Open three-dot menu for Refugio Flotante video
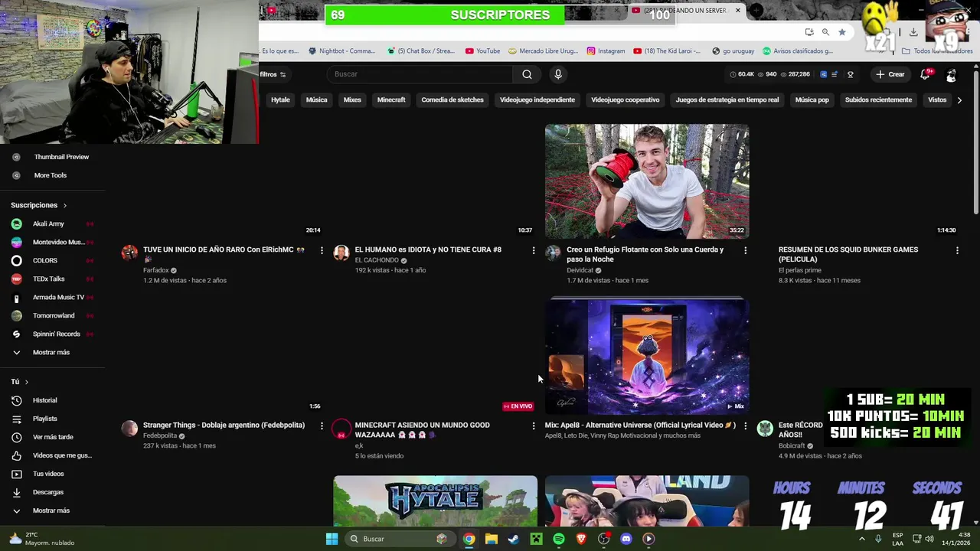 tap(745, 250)
